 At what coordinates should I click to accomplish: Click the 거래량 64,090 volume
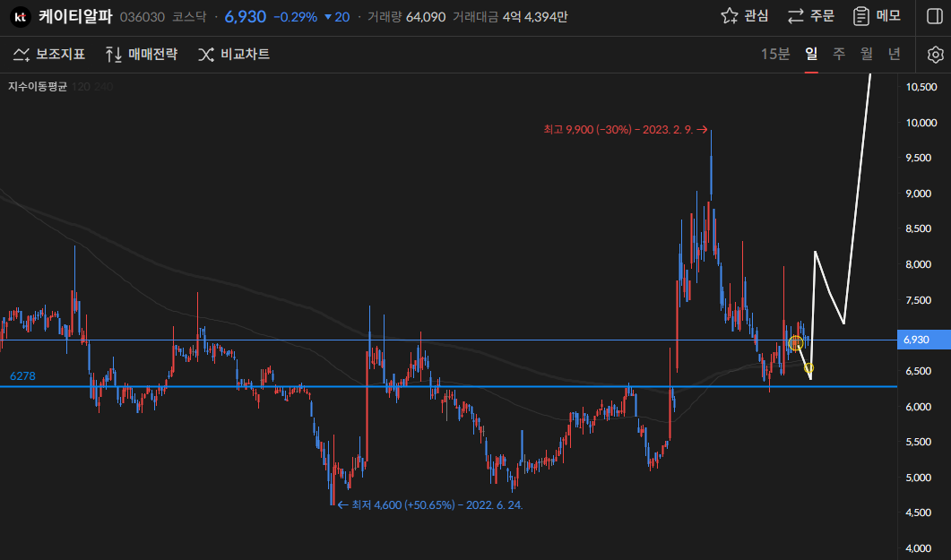pyautogui.click(x=406, y=17)
